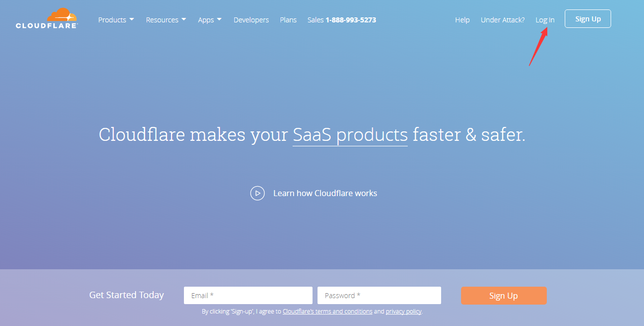Go to the Developers page

point(251,20)
